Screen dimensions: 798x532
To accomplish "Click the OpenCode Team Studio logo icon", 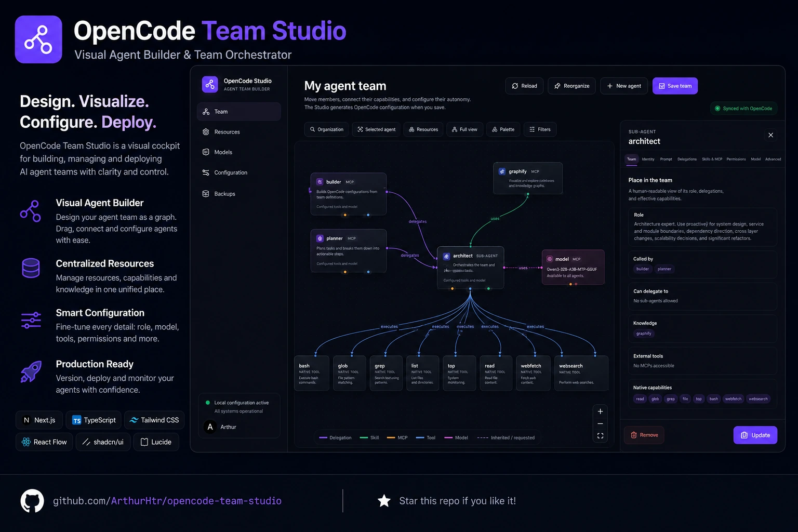I will point(38,39).
